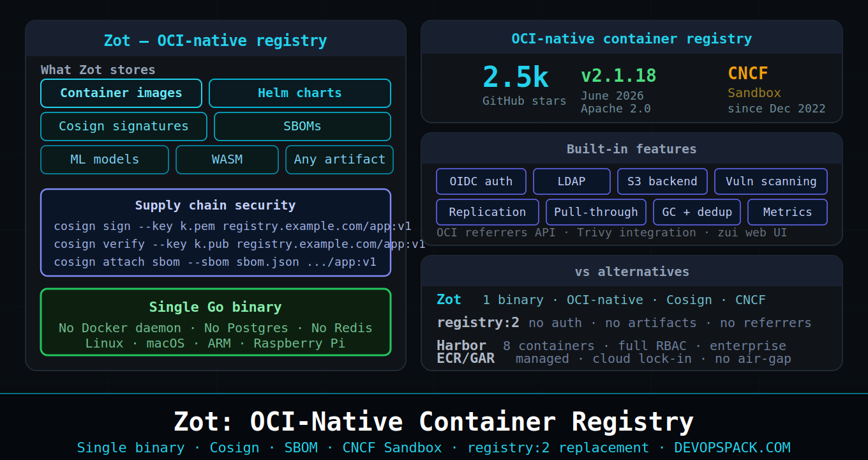Select the cosign attach sbom command
The width and height of the screenshot is (868, 460).
click(x=216, y=262)
